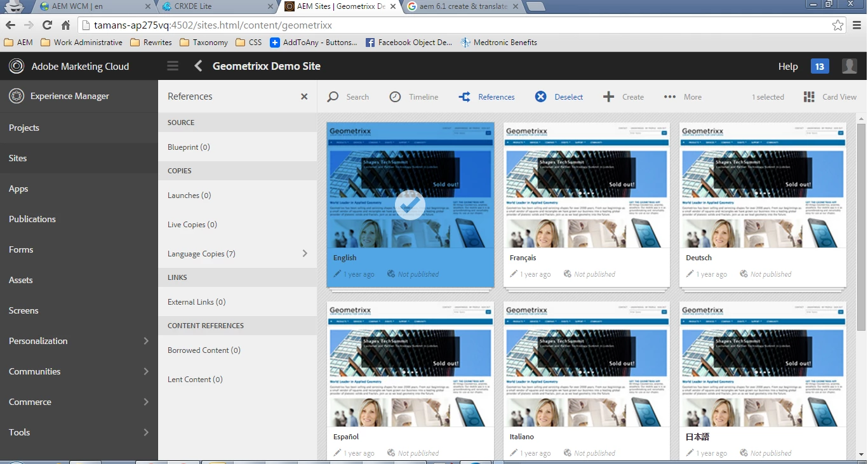Expand Language Copies (7) chevron

tap(305, 253)
